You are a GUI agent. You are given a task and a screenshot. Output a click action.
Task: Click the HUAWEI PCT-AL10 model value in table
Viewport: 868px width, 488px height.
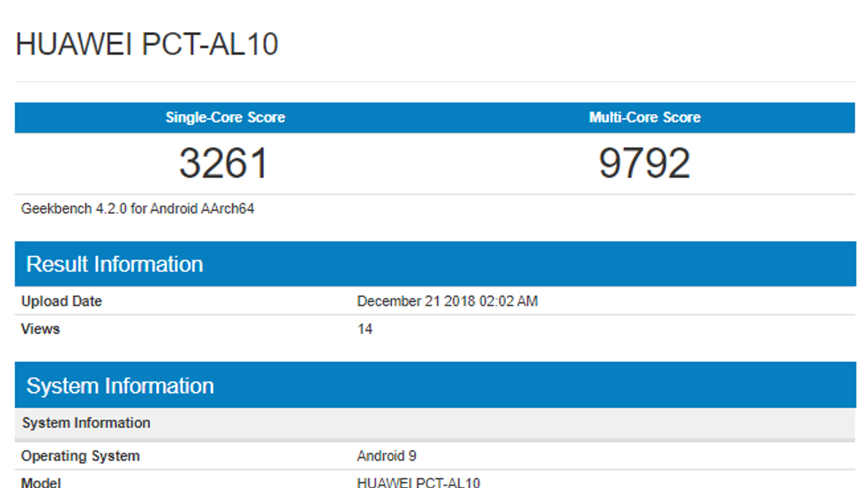click(x=418, y=482)
